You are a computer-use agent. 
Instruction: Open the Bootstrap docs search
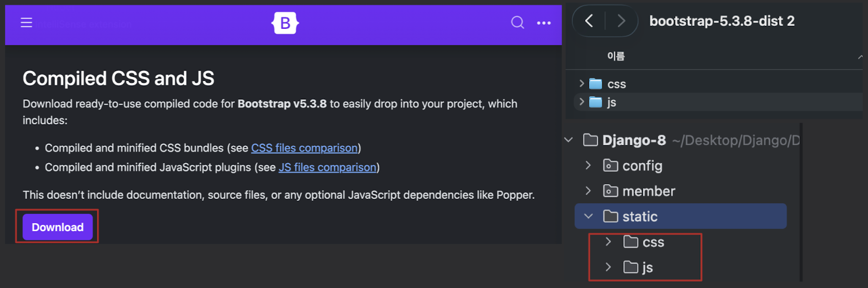pyautogui.click(x=517, y=23)
